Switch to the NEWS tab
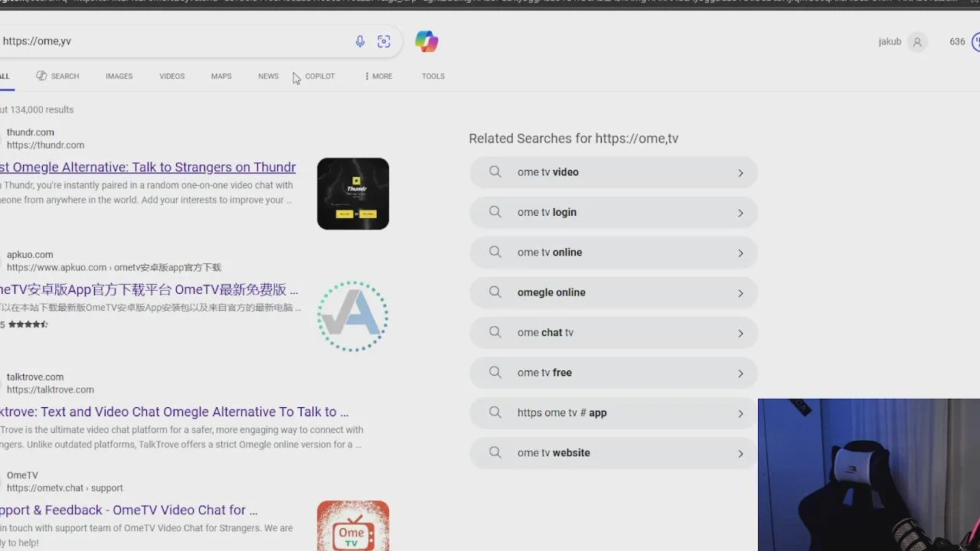The width and height of the screenshot is (980, 551). (268, 77)
